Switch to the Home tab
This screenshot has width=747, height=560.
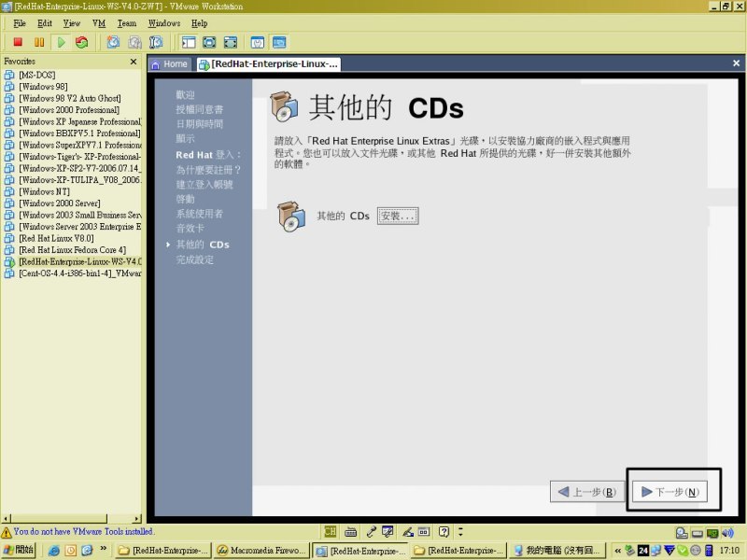point(170,64)
